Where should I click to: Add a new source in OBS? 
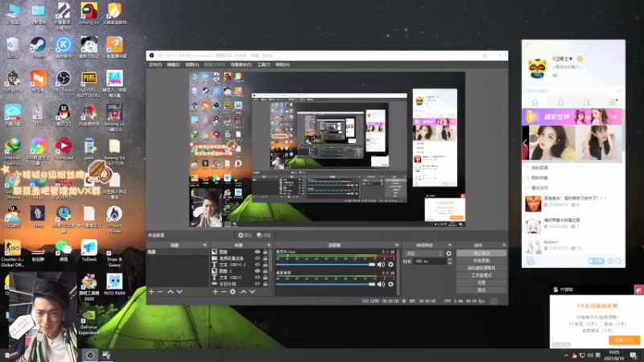[215, 291]
